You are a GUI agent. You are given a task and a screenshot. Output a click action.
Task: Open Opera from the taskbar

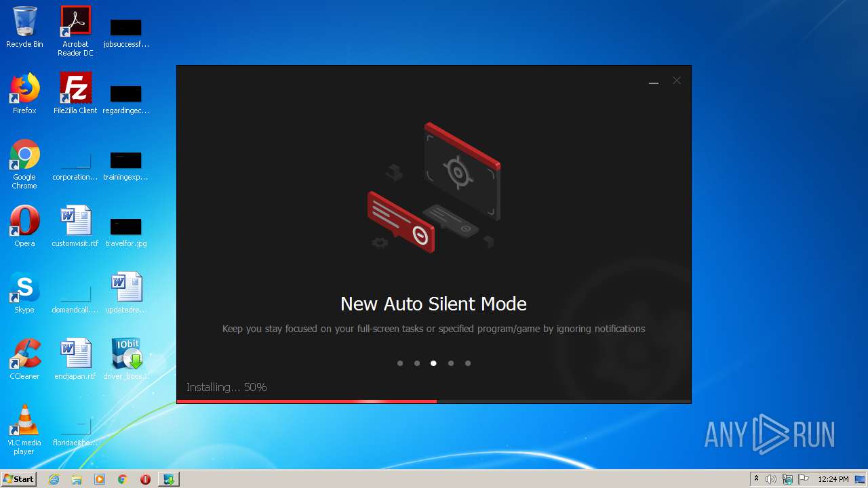pos(145,479)
